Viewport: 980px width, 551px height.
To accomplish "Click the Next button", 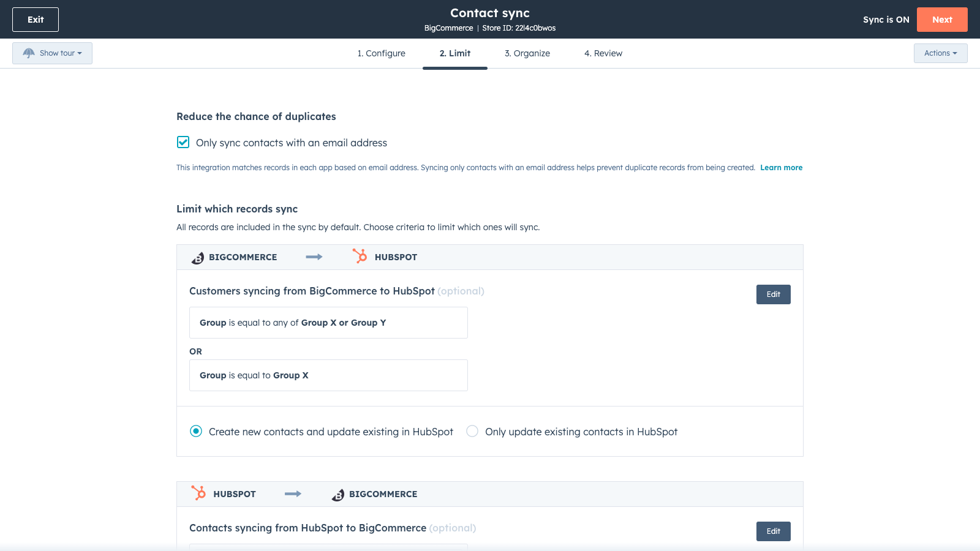I will [942, 19].
